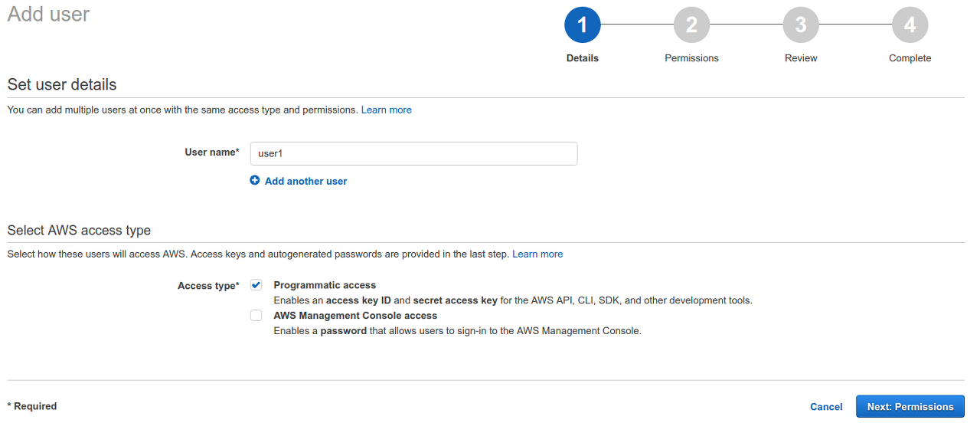Click the Programmatic access label text
Image resolution: width=980 pixels, height=446 pixels.
tap(325, 285)
